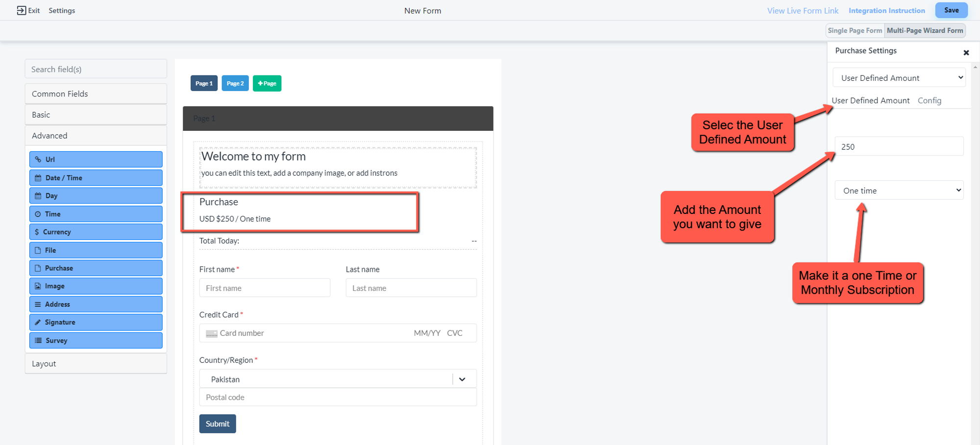This screenshot has height=445, width=980.
Task: Add the Signature pen field
Action: [x=96, y=322]
